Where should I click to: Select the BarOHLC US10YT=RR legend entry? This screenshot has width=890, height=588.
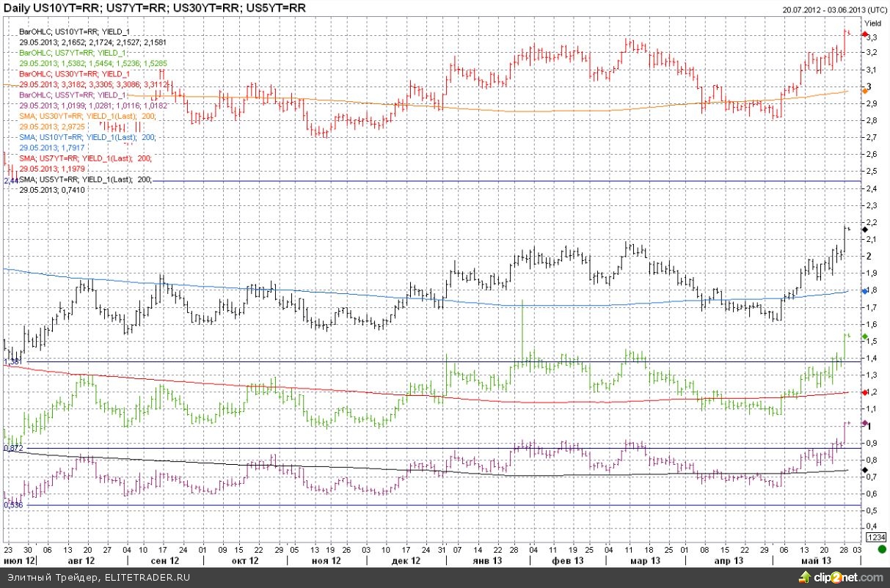(74, 33)
